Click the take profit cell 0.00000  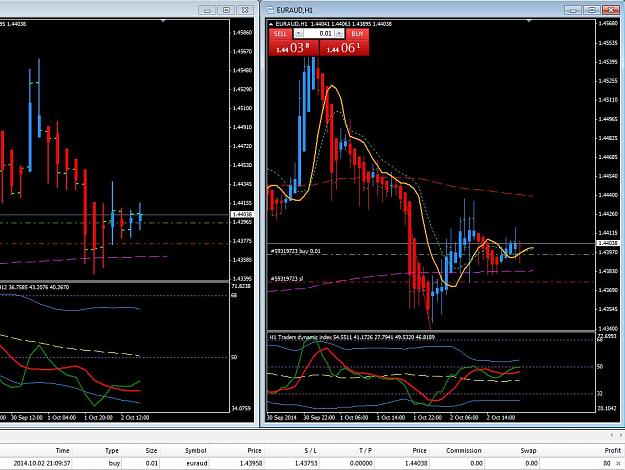361,463
